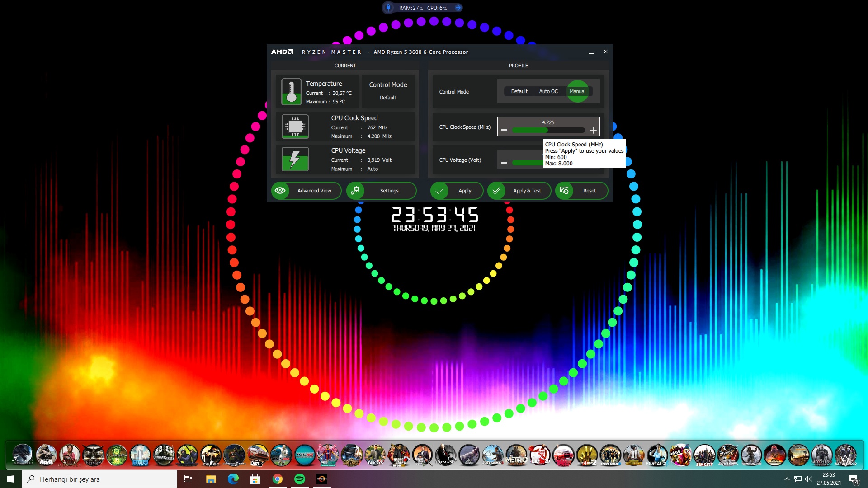Launch Microsoft Edge from the taskbar
The image size is (868, 488).
233,479
